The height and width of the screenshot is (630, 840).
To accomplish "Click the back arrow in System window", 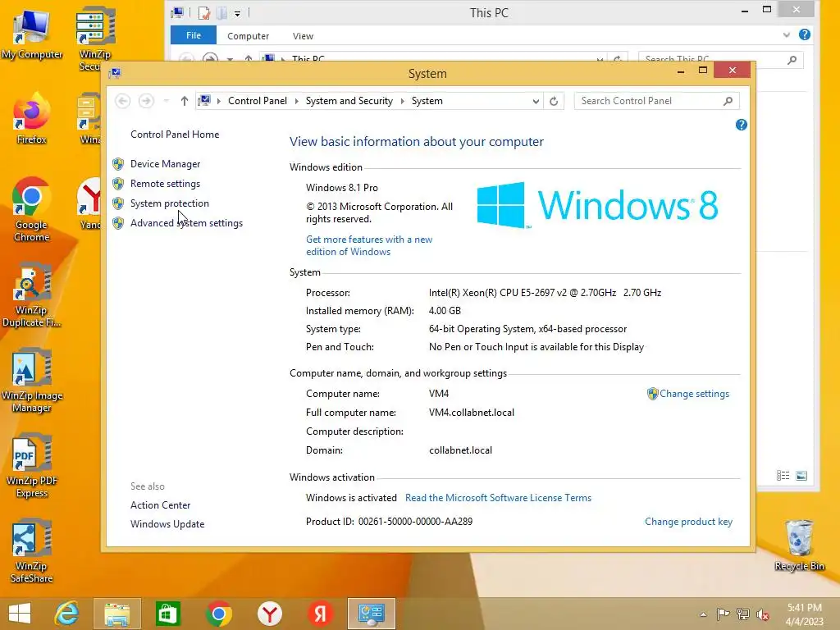I will pos(123,101).
